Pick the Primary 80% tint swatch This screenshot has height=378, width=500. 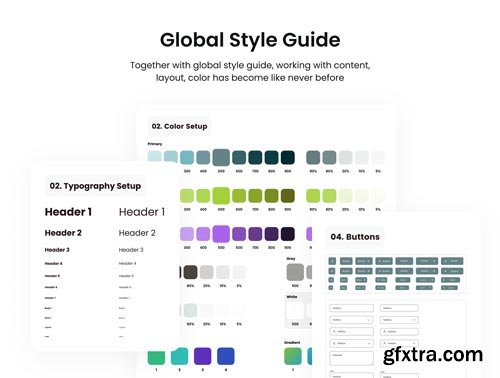coord(329,157)
